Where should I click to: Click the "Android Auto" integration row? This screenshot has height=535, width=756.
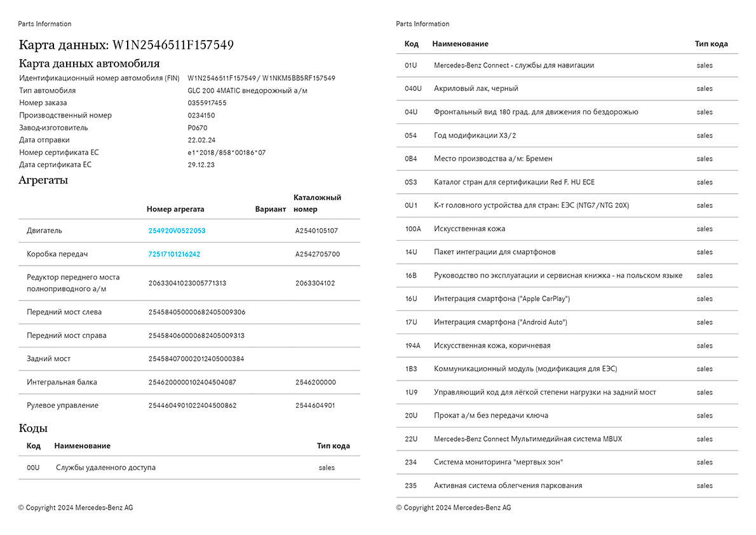coord(500,322)
